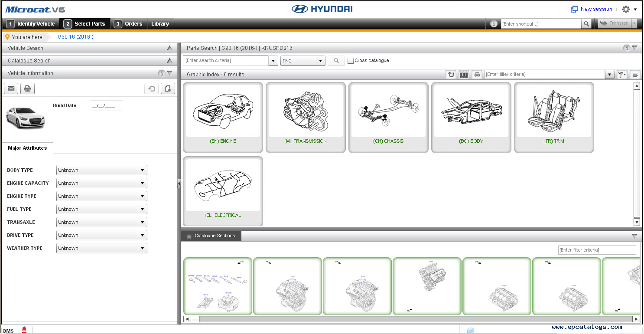This screenshot has height=334, width=644.
Task: Switch to the Orders tab
Action: pyautogui.click(x=129, y=24)
